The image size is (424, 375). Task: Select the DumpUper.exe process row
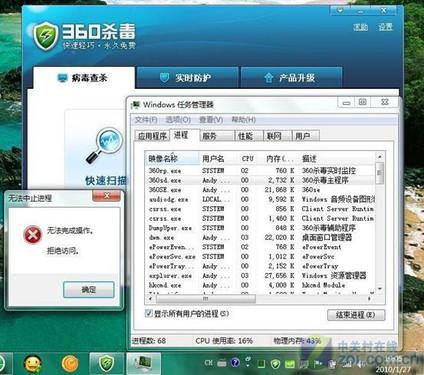coord(260,228)
